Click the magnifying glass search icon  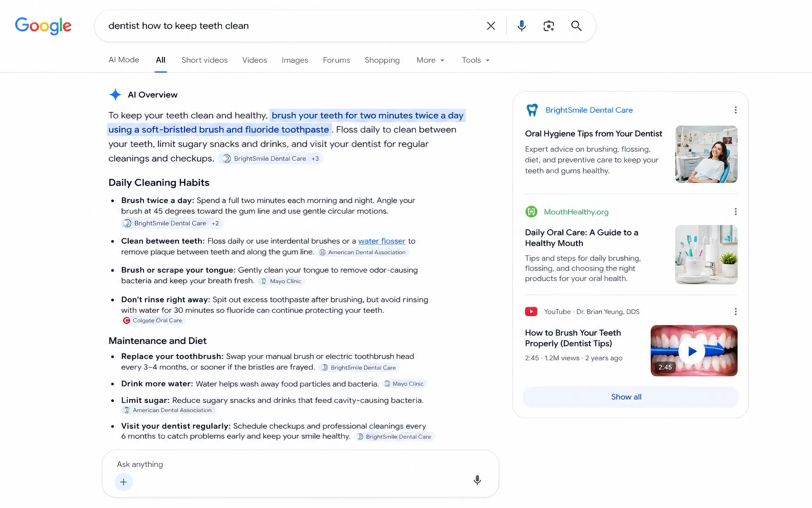[576, 26]
